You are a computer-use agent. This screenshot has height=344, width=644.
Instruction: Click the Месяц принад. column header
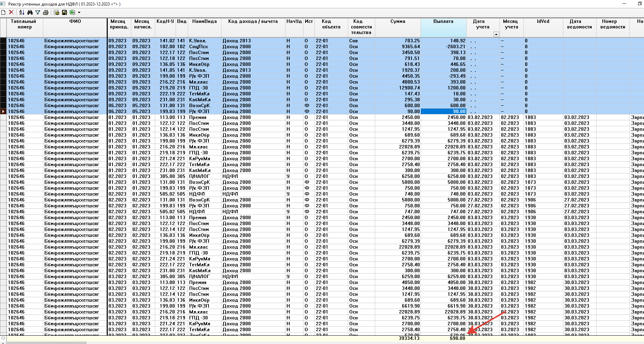pyautogui.click(x=119, y=27)
